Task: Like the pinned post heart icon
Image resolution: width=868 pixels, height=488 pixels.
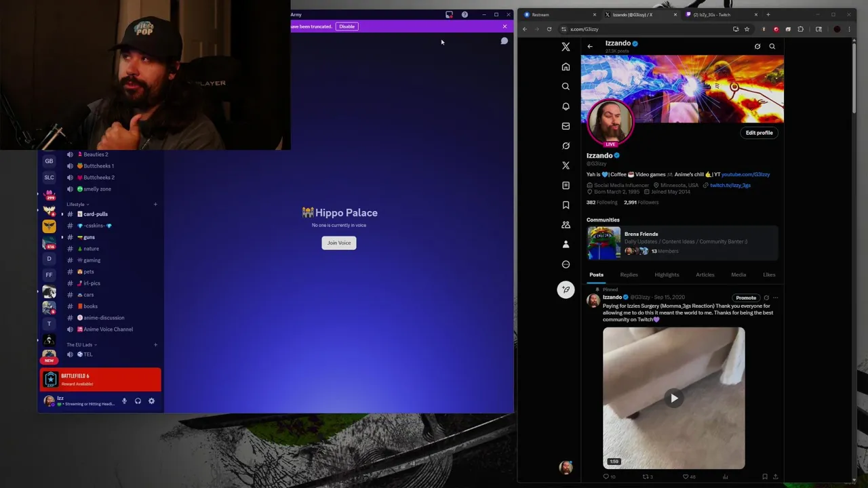Action: (686, 476)
